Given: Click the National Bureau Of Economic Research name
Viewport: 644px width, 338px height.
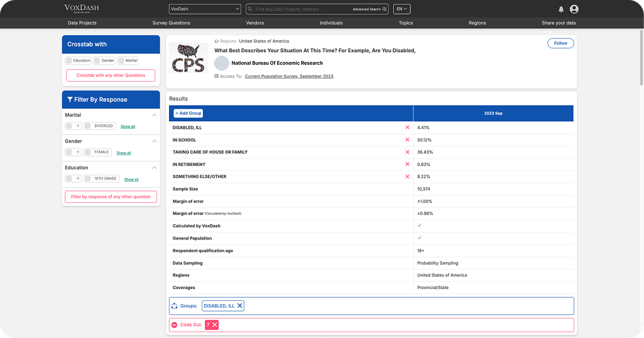Looking at the screenshot, I should coord(277,63).
